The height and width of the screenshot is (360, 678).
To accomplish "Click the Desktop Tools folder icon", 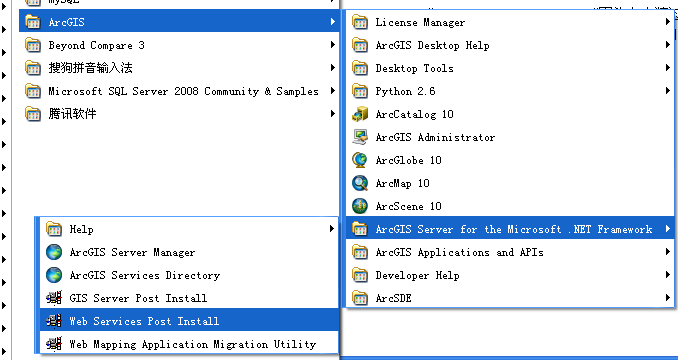I will [x=360, y=68].
